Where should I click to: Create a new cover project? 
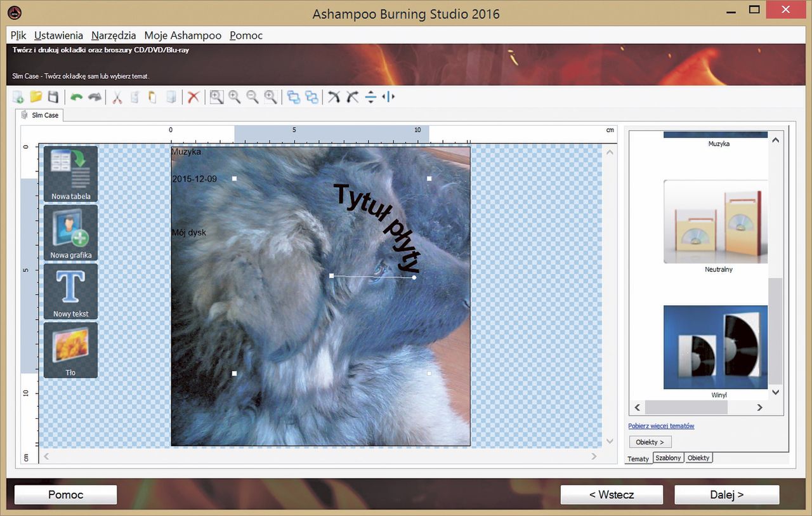coord(18,97)
